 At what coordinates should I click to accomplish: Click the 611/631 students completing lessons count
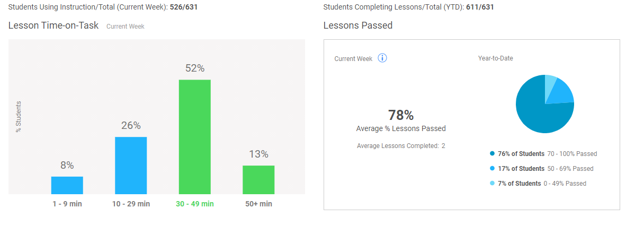pyautogui.click(x=480, y=7)
